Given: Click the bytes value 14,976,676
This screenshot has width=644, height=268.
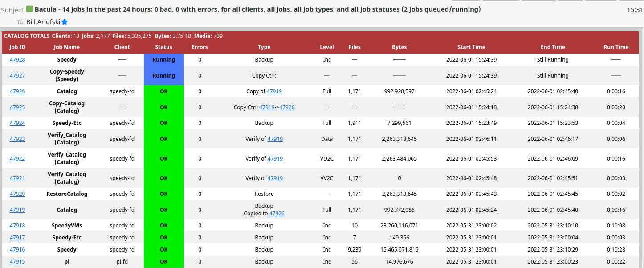Looking at the screenshot, I should 399,262.
